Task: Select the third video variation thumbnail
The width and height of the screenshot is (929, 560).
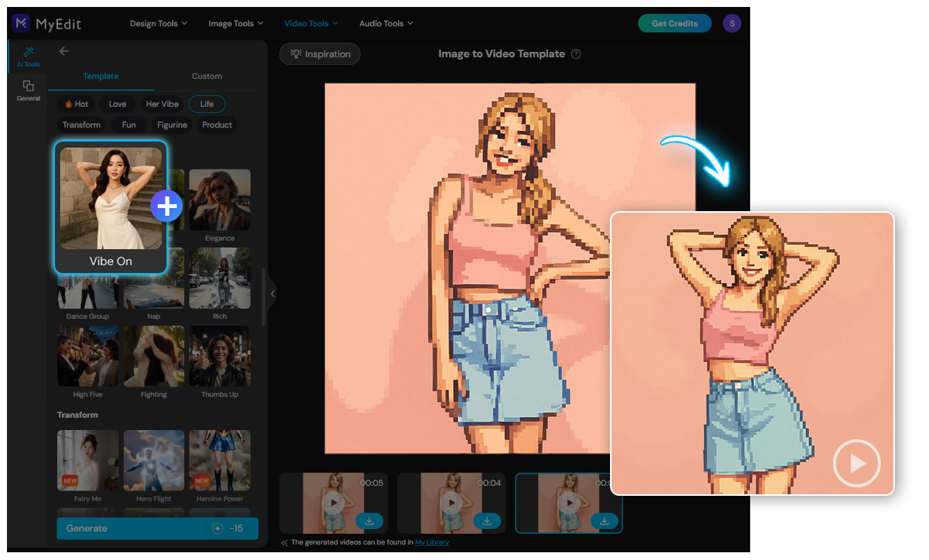Action: (568, 504)
